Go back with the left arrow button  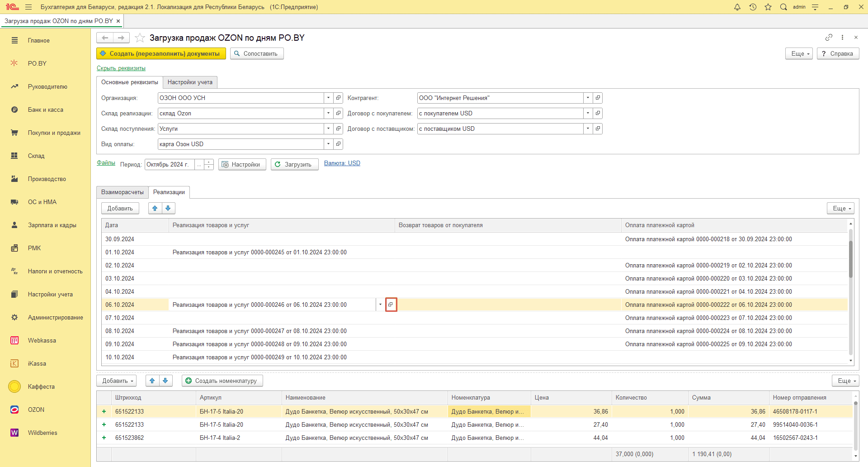click(x=105, y=38)
